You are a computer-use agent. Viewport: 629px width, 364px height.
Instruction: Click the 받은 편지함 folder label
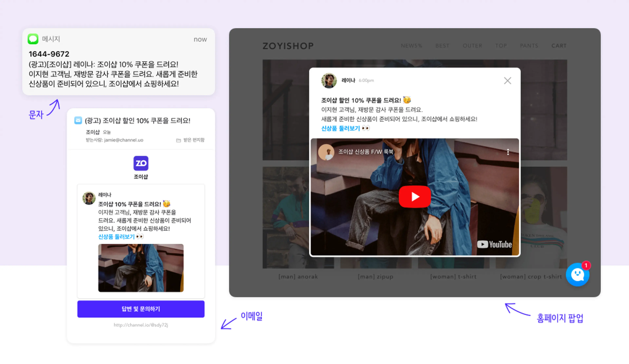[x=194, y=140]
